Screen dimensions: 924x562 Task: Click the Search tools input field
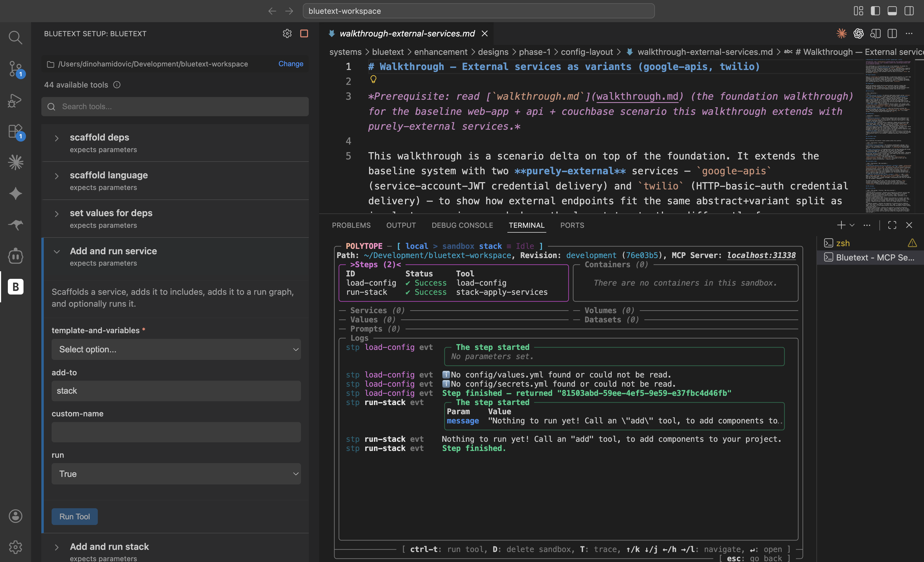click(x=175, y=106)
